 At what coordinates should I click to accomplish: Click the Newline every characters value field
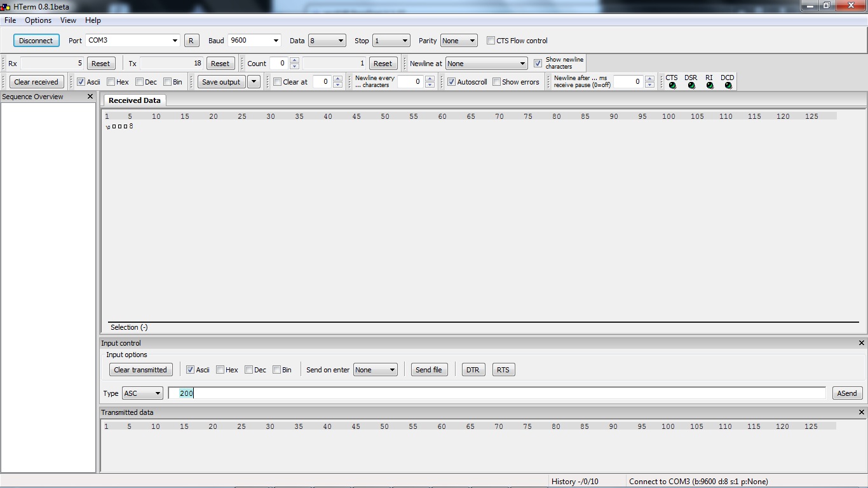coord(411,82)
